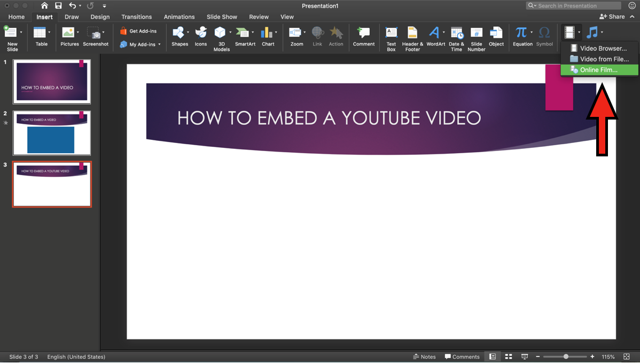Expand the Table dropdown
The image size is (640, 364).
[49, 33]
